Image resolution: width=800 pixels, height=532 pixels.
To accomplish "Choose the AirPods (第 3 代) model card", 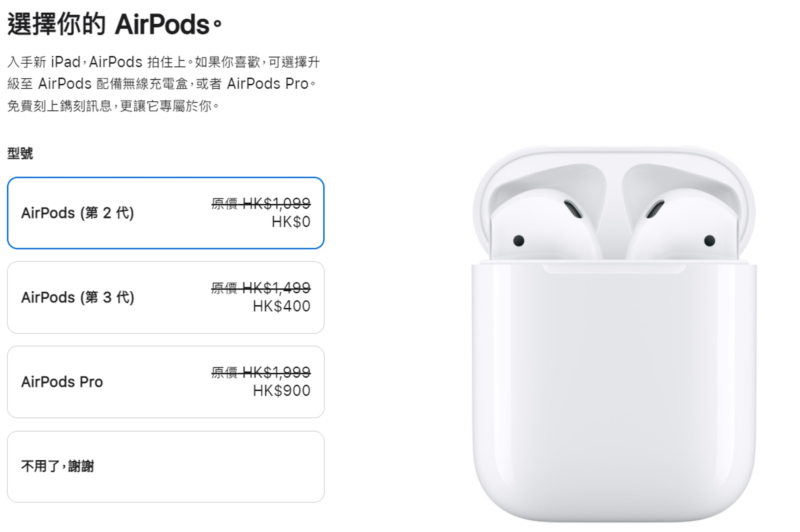I will tap(165, 297).
